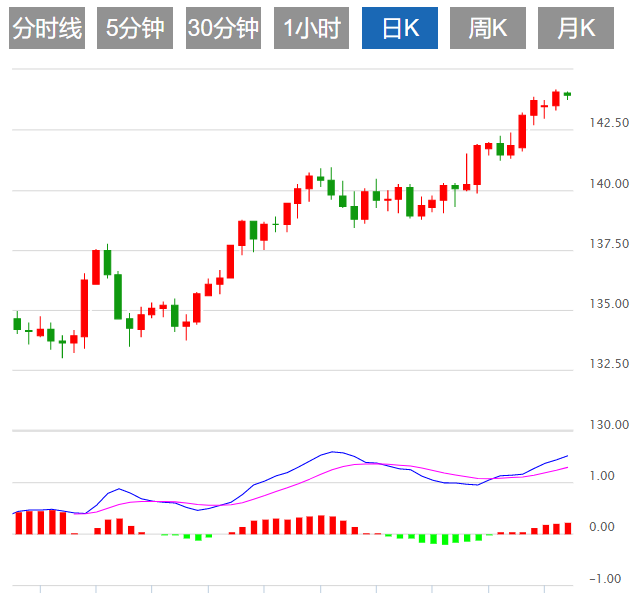Select the 137.50 price level label

[x=608, y=244]
